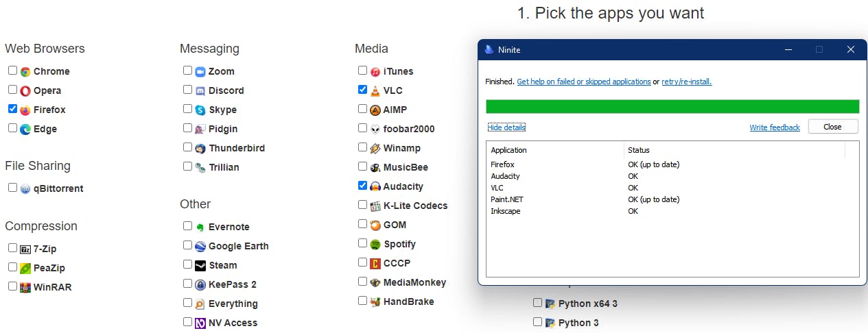Image resolution: width=868 pixels, height=333 pixels.
Task: Enable the 7-Zip checkbox
Action: pyautogui.click(x=12, y=248)
